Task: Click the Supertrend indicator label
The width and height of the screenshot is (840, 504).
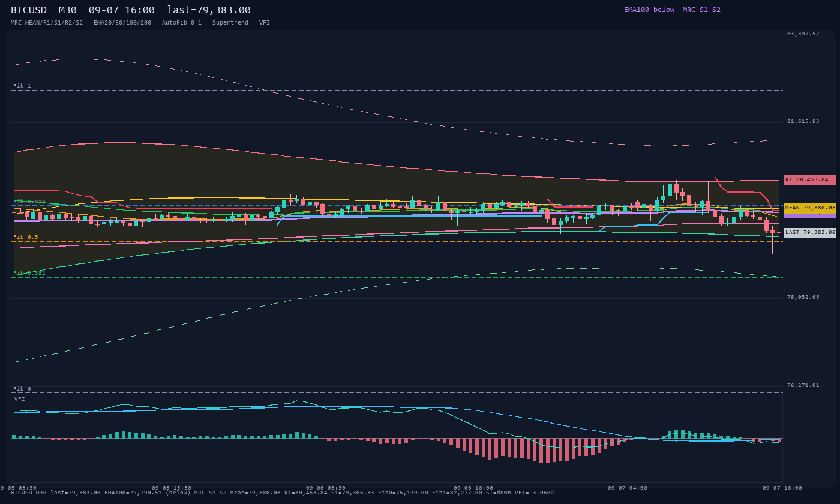Action: click(230, 22)
